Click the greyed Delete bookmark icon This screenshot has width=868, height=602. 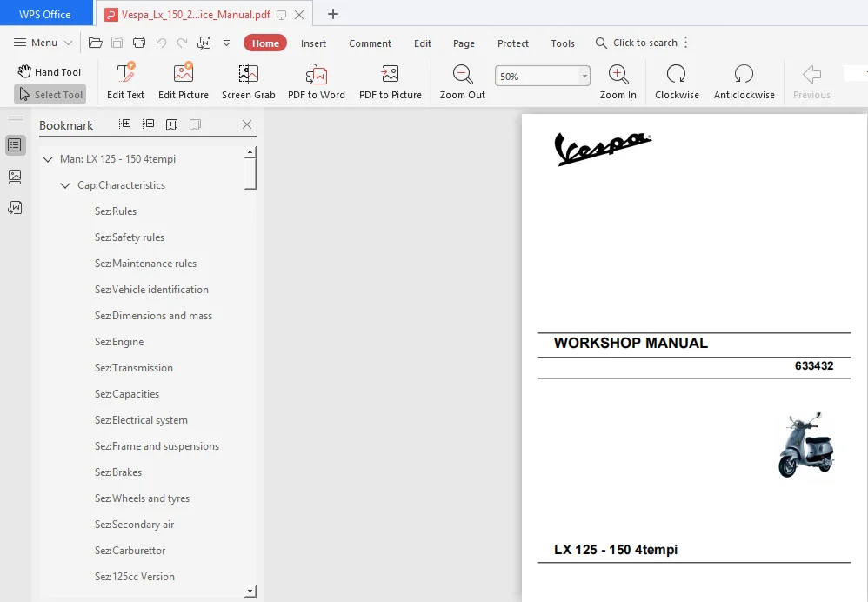[x=195, y=124]
